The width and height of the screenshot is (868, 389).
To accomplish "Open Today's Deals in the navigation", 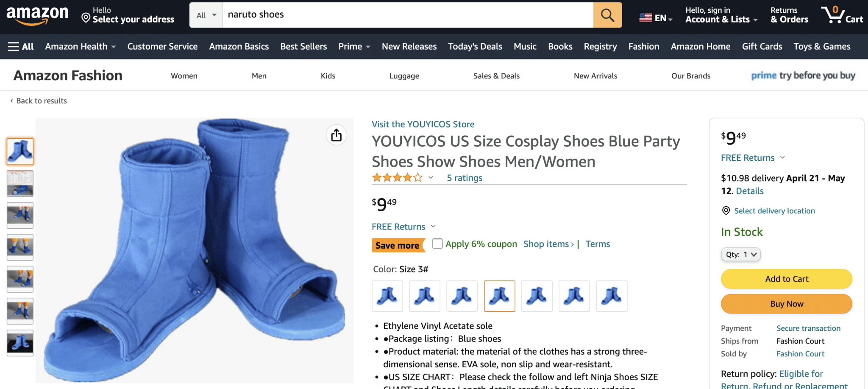I will pos(474,47).
